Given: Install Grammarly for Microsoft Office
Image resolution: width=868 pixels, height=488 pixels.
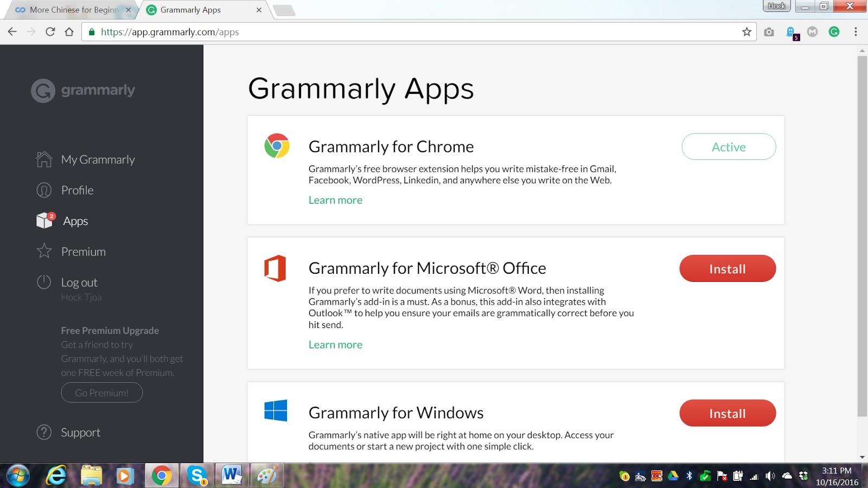Looking at the screenshot, I should click(x=727, y=268).
